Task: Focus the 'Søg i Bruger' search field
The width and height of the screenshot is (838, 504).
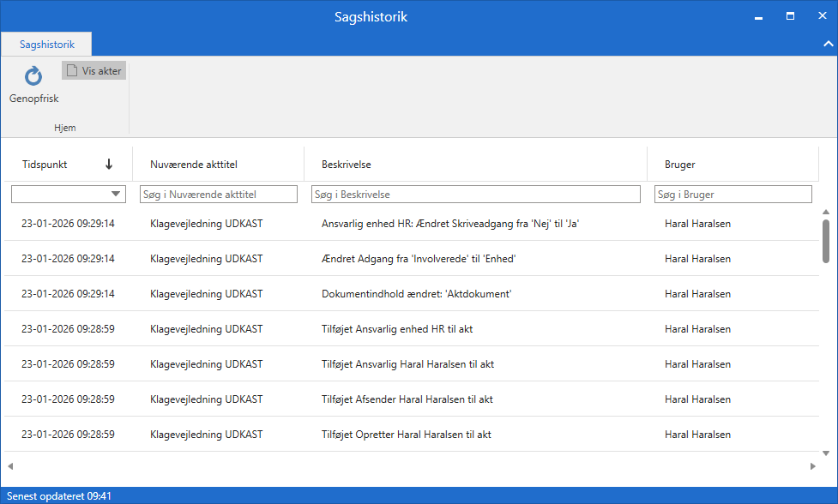Action: click(733, 195)
